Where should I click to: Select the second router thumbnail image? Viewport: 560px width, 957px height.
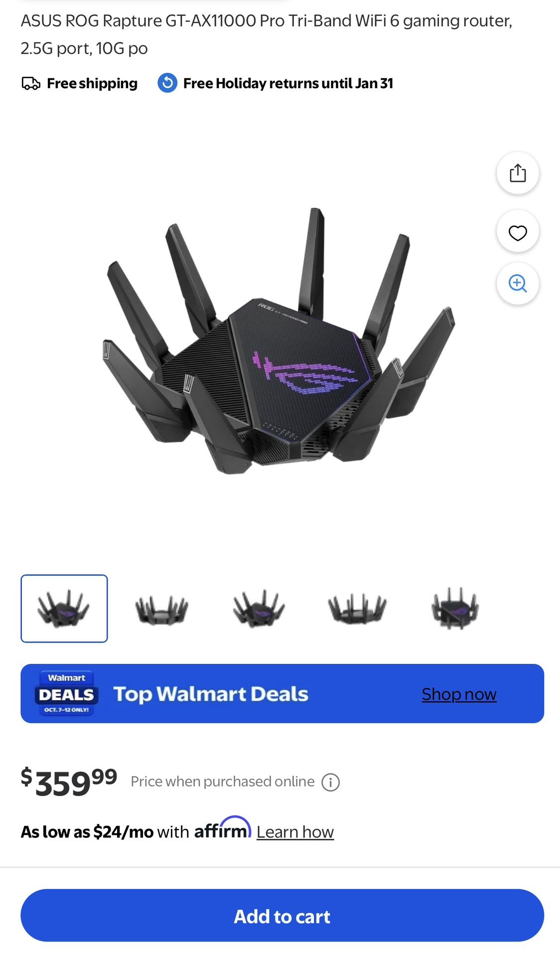(161, 609)
